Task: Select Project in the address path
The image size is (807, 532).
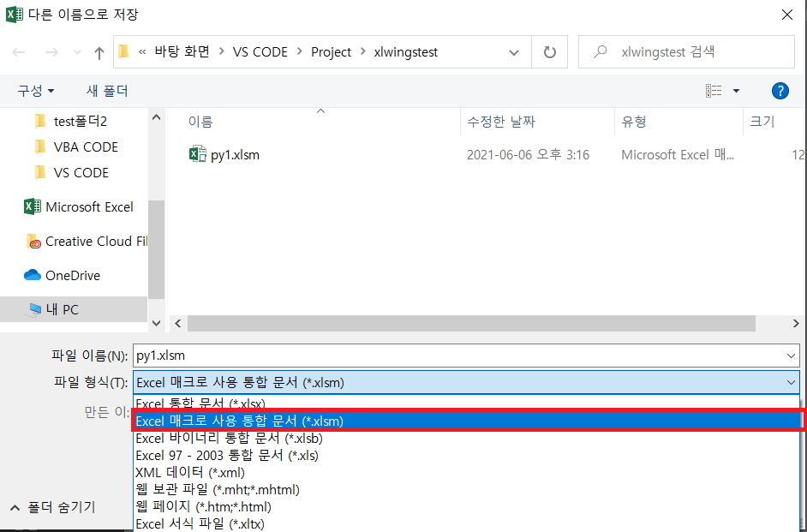Action: 331,52
